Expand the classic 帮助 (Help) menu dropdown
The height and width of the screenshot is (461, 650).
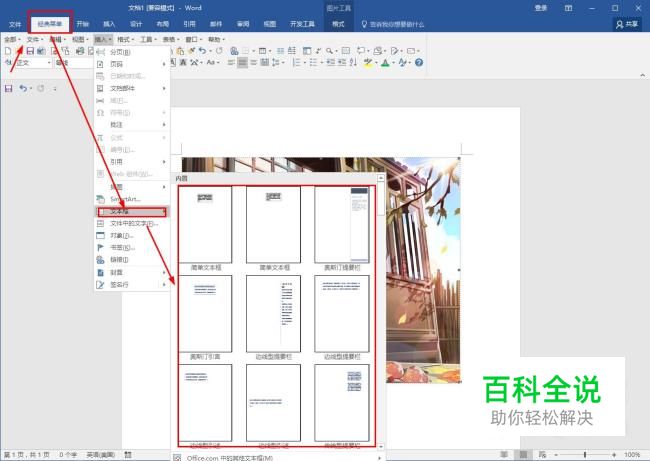[x=216, y=39]
